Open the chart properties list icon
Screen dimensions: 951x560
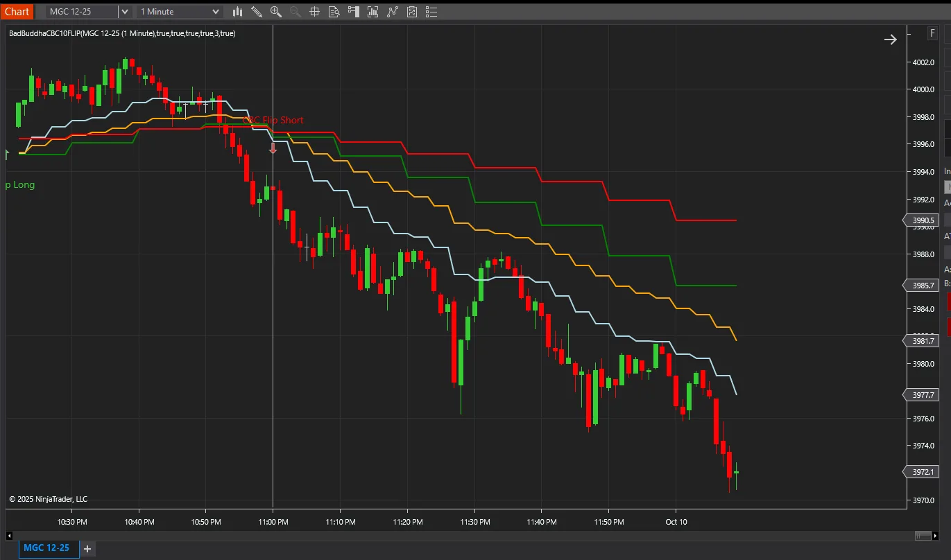(x=431, y=11)
